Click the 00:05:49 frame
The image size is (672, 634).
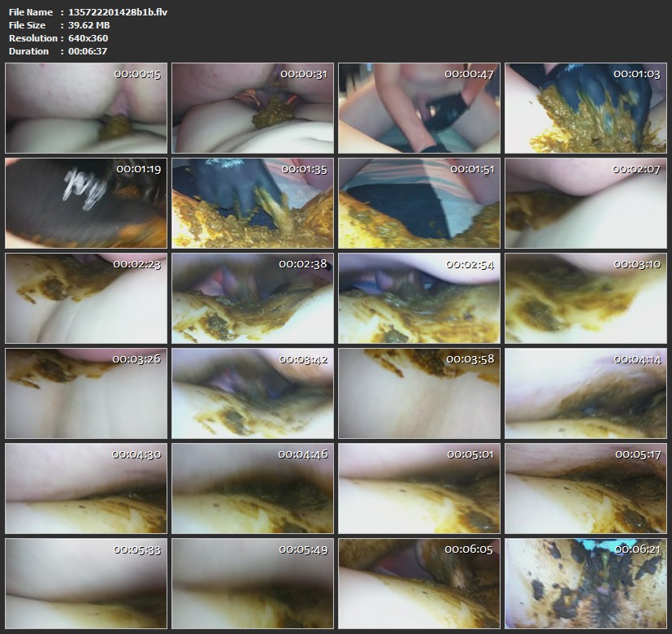click(252, 584)
